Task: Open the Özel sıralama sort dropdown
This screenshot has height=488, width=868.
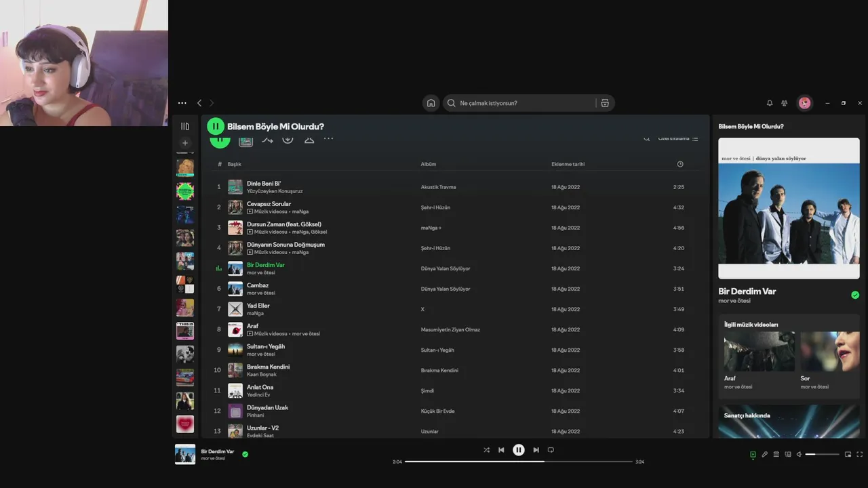Action: (x=678, y=139)
